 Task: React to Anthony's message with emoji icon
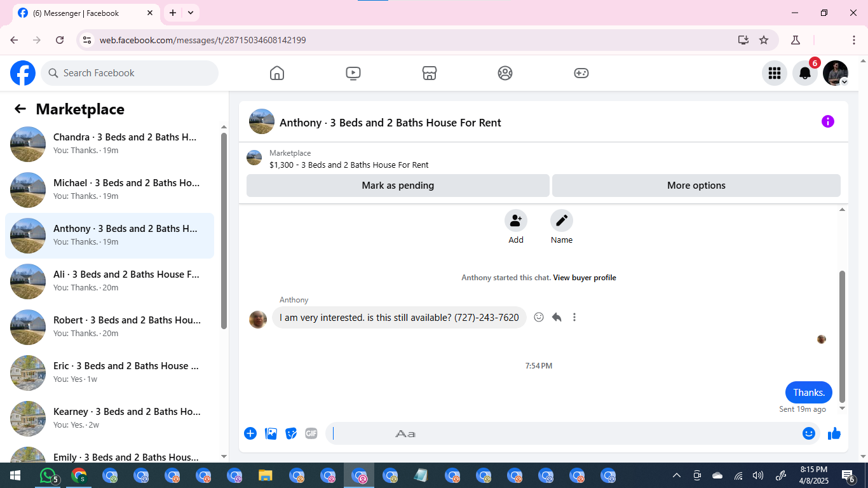point(539,317)
